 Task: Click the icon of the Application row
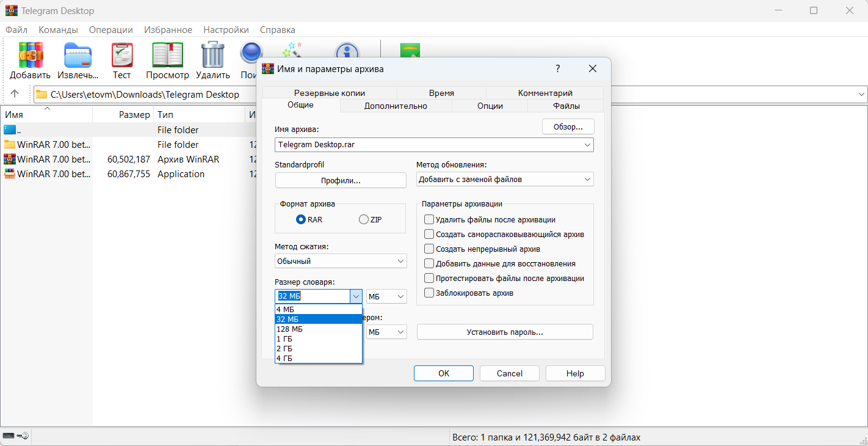[10, 174]
